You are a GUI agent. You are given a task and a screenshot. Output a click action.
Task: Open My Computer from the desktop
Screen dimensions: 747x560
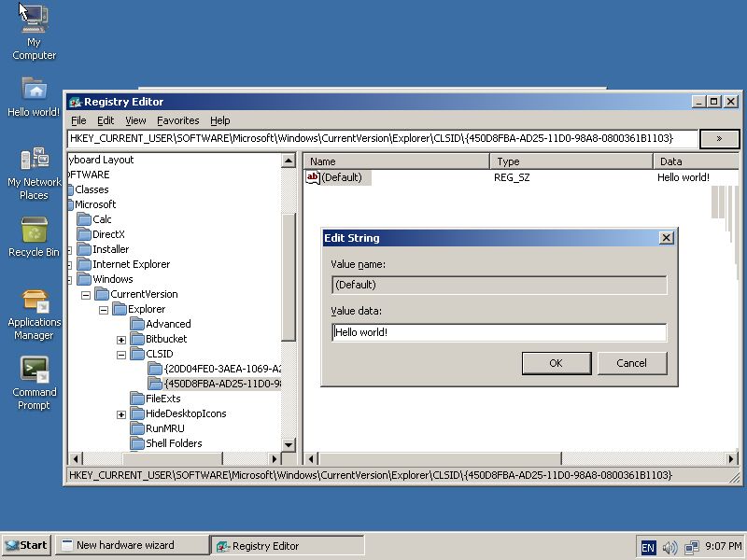click(34, 23)
